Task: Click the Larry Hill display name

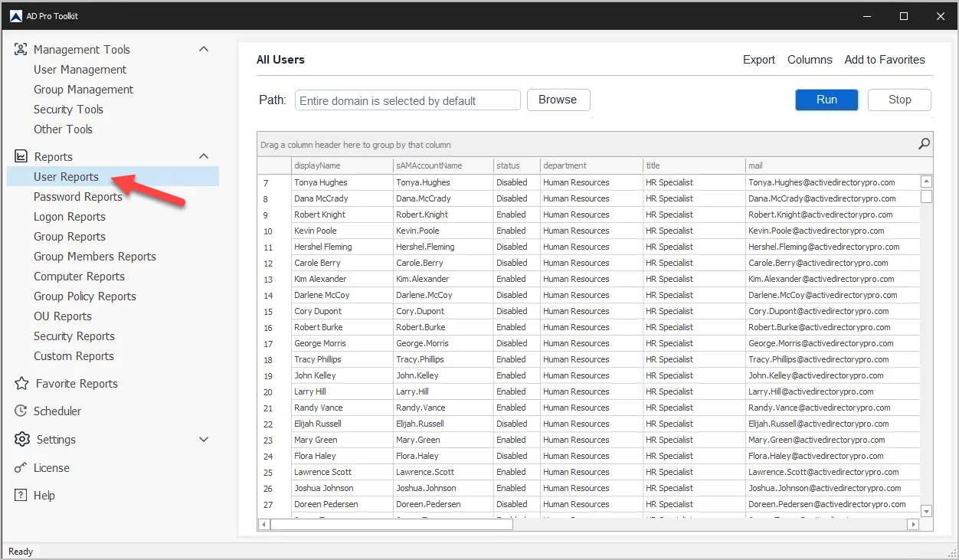Action: [309, 391]
